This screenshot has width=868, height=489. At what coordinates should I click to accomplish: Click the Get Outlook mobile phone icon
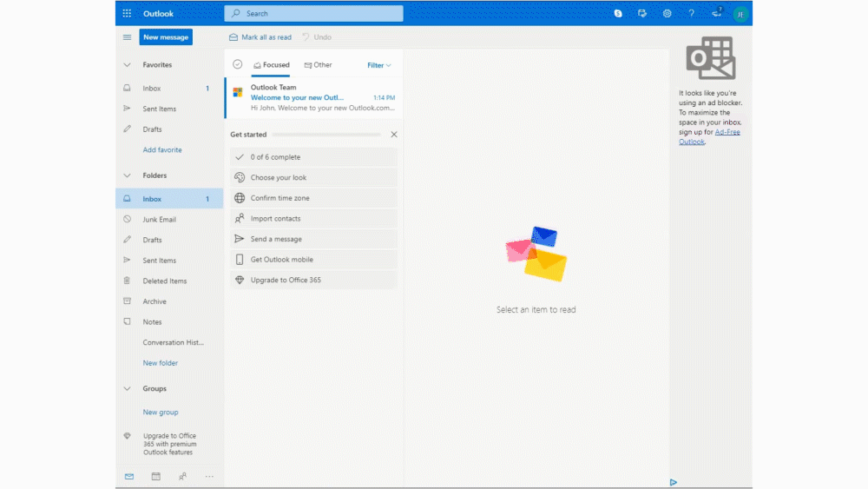point(240,259)
